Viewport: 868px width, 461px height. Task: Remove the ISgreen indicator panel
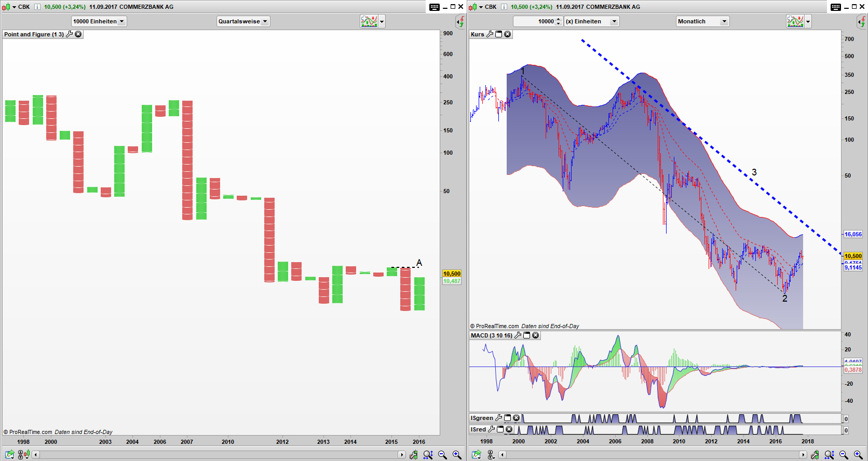pos(516,418)
